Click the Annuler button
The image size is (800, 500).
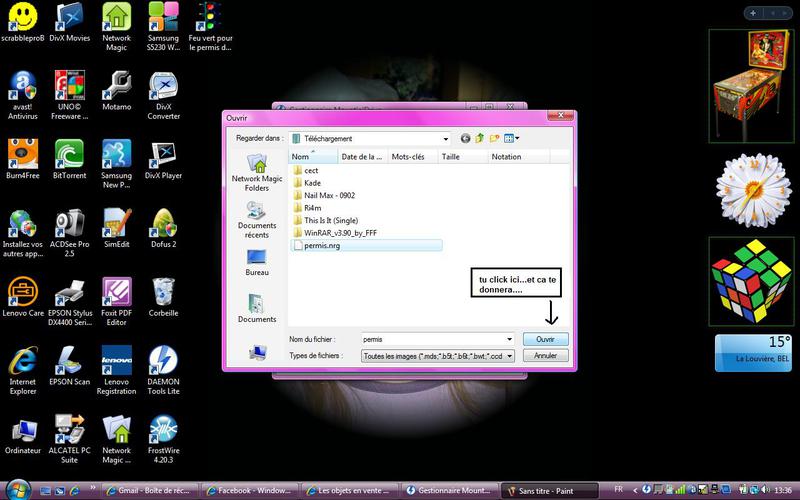click(545, 355)
